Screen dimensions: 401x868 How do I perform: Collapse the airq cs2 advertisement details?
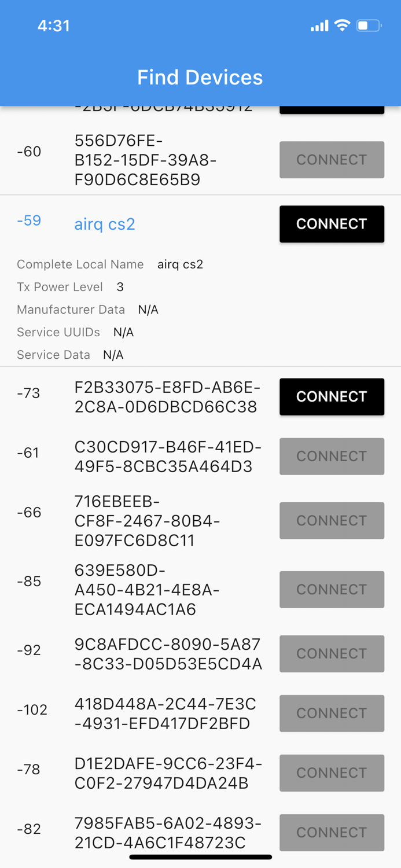coord(105,224)
